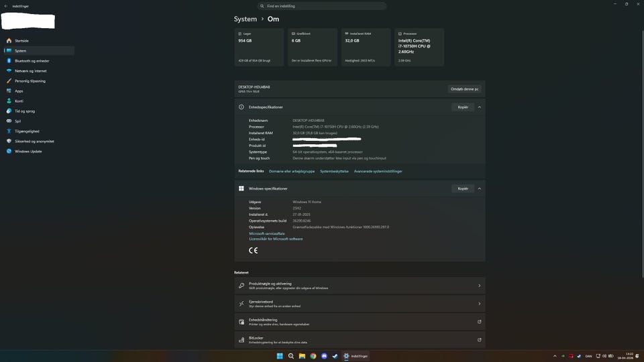Click the System breadcrumb link
Viewport: 644px width, 362px height.
tap(246, 19)
